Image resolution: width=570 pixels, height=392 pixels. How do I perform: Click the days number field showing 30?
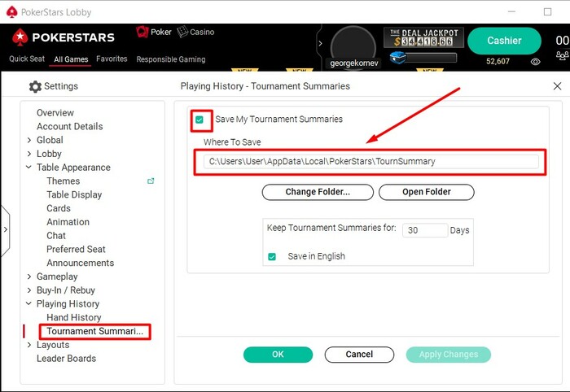(x=425, y=230)
